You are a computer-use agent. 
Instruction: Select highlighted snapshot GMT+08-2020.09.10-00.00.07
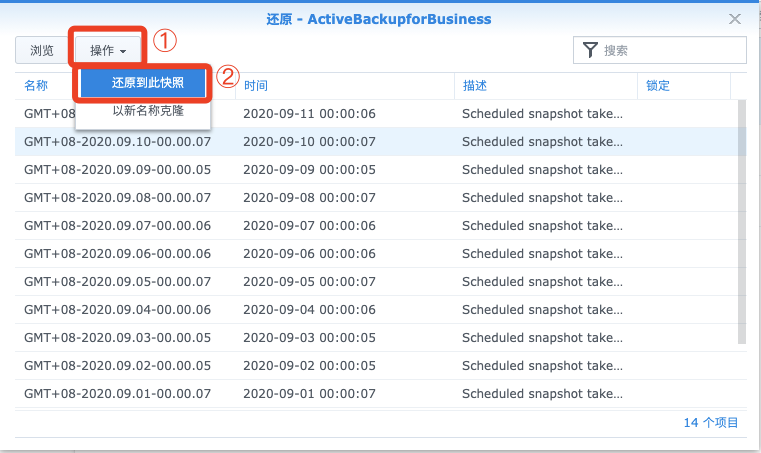(377, 142)
